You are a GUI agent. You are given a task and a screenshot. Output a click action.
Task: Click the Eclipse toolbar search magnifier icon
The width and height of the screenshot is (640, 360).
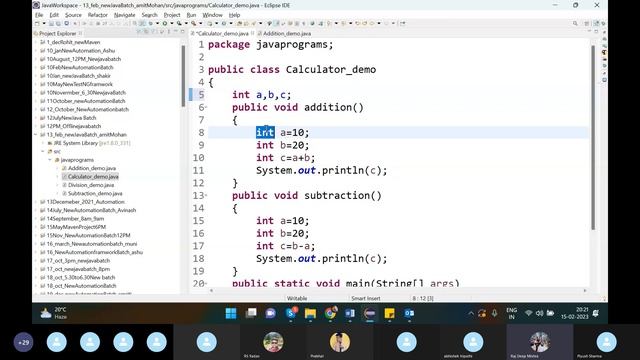tap(575, 24)
